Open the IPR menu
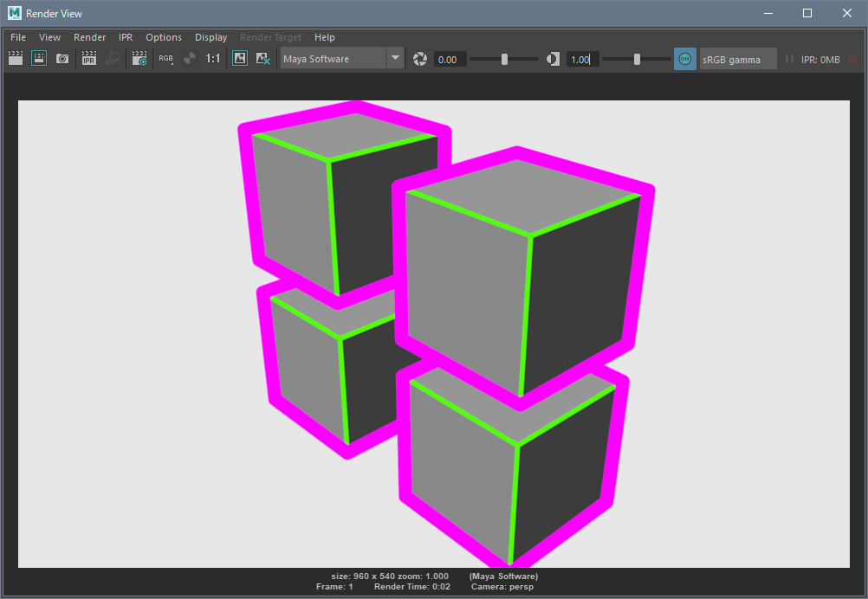The image size is (868, 599). coord(126,37)
